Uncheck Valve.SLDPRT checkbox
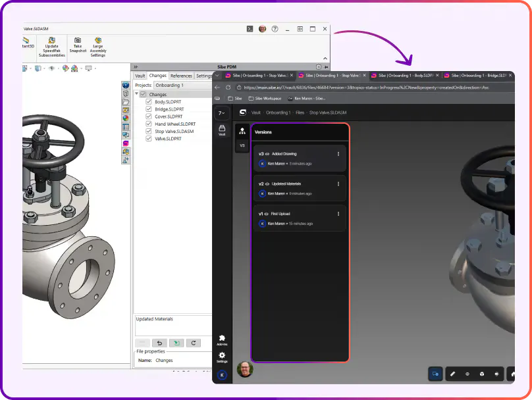The height and width of the screenshot is (400, 532). tap(149, 139)
